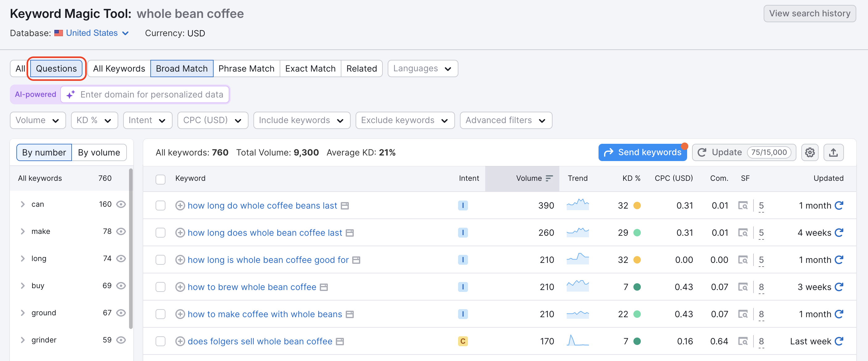
Task: Expand the 'grinder' keyword group
Action: point(23,340)
